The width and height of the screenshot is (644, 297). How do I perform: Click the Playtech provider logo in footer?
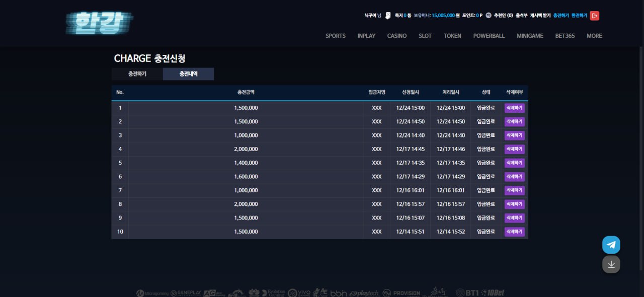pyautogui.click(x=364, y=293)
